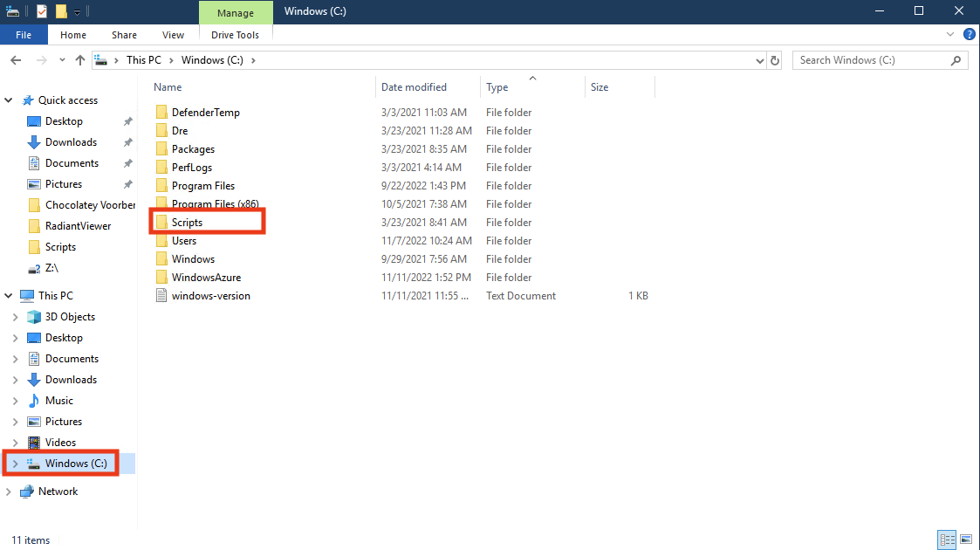
Task: Select Windows (C:) in navigation pane
Action: (x=76, y=463)
